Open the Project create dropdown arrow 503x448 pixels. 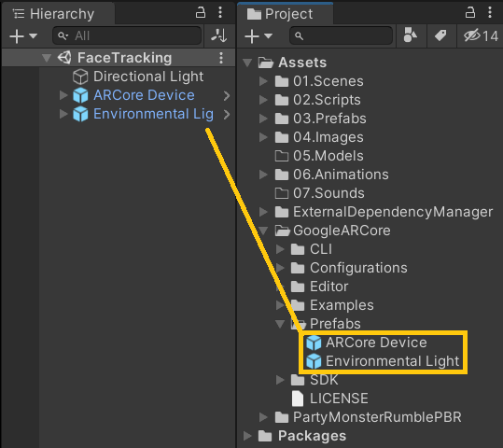(x=268, y=35)
